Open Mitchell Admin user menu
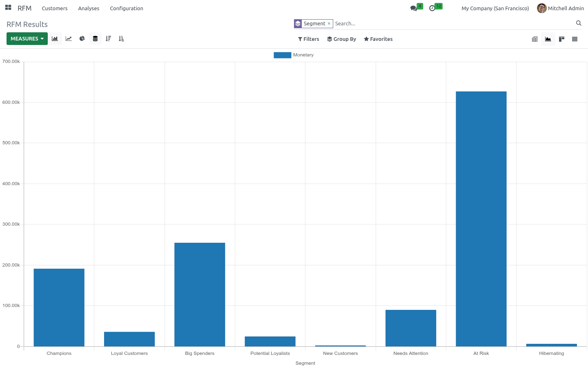 [x=561, y=8]
